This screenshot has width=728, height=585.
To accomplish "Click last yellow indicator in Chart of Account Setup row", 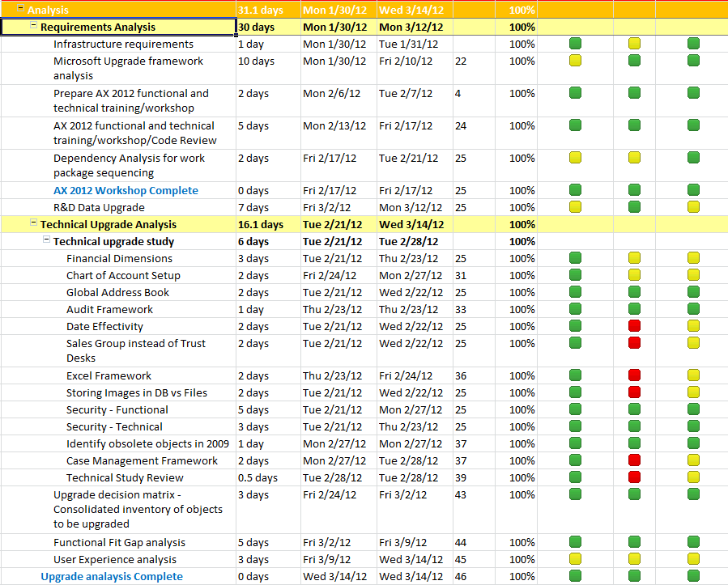I will pyautogui.click(x=693, y=275).
